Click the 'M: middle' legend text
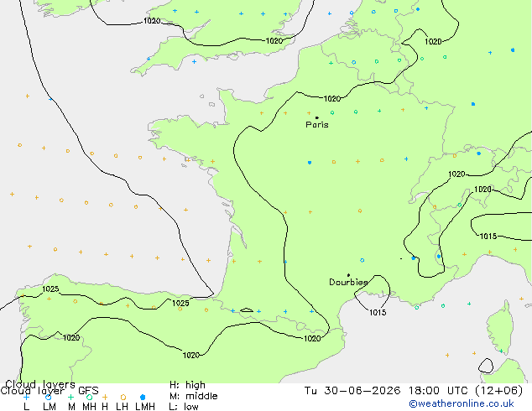This screenshot has height=411, width=532. coord(193,396)
